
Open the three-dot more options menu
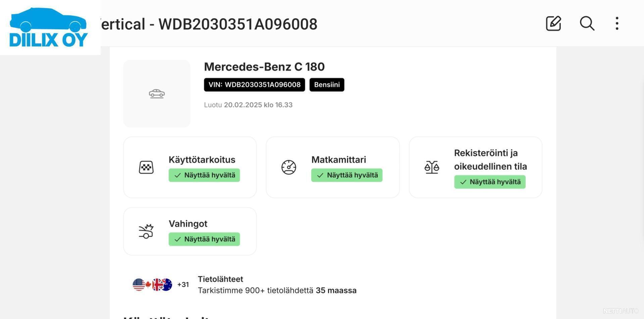tap(617, 23)
